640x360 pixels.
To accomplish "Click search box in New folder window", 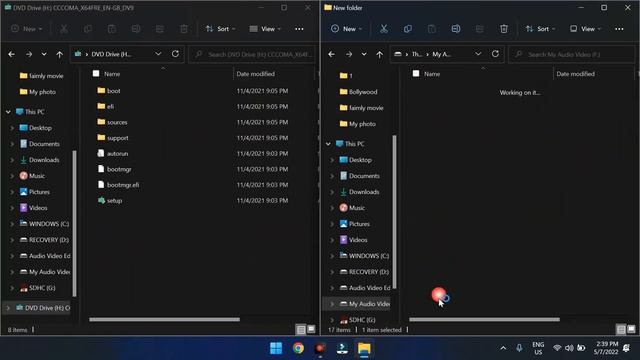I will tap(571, 54).
